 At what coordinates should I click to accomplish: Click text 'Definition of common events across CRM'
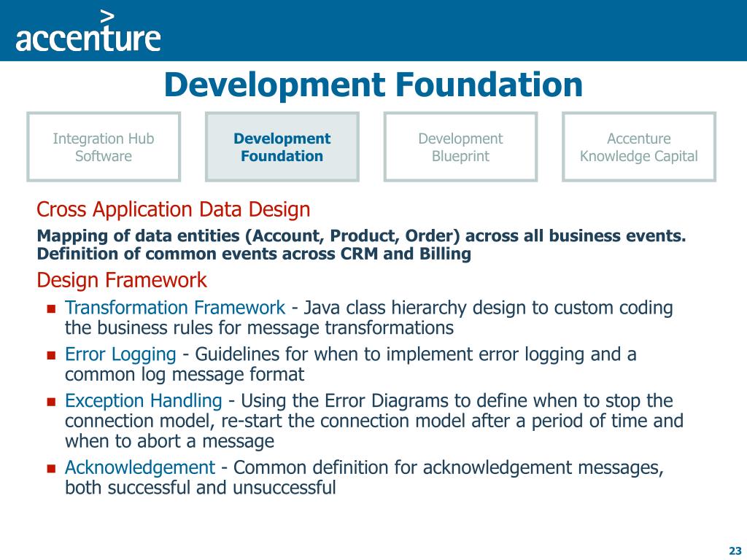coord(208,254)
